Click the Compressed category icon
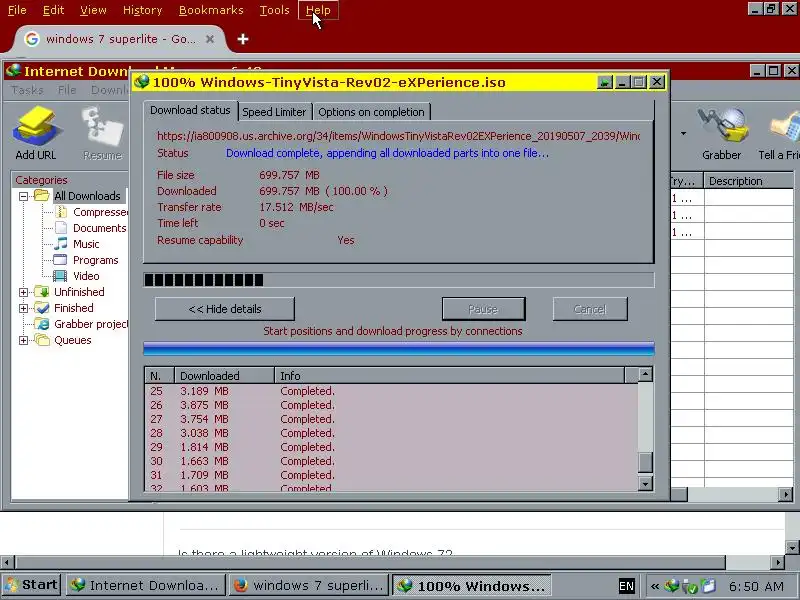The width and height of the screenshot is (800, 600). pos(61,212)
